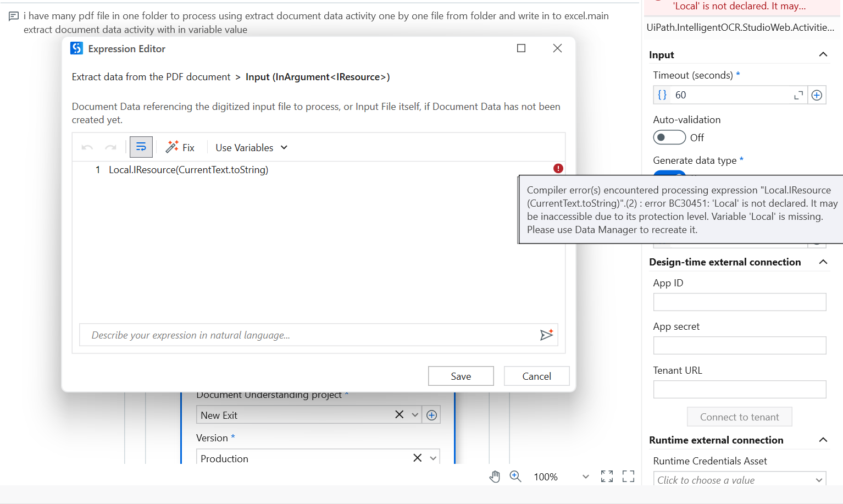The height and width of the screenshot is (504, 843).
Task: Click the App ID input field
Action: [x=740, y=302]
